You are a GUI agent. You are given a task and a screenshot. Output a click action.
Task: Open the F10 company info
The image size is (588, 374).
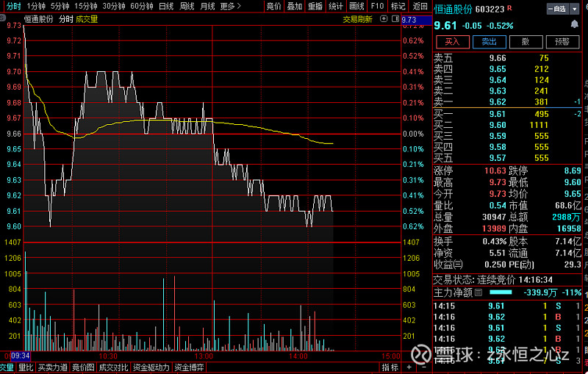point(377,7)
